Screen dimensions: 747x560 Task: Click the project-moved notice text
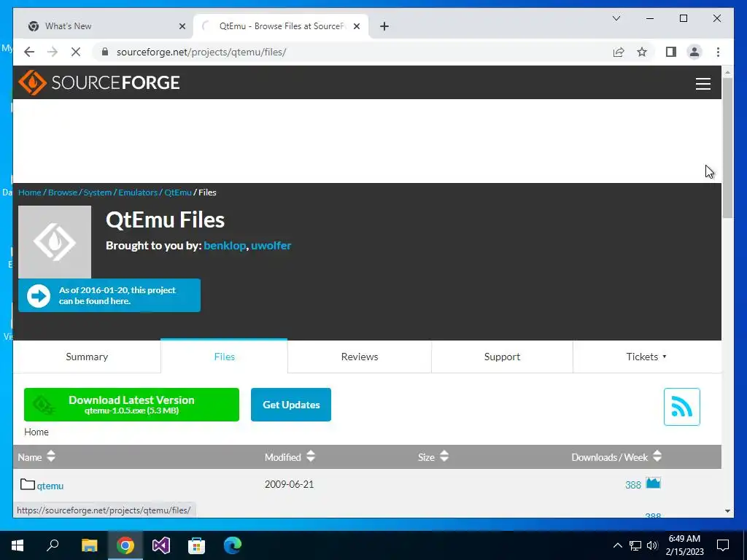[x=117, y=296]
